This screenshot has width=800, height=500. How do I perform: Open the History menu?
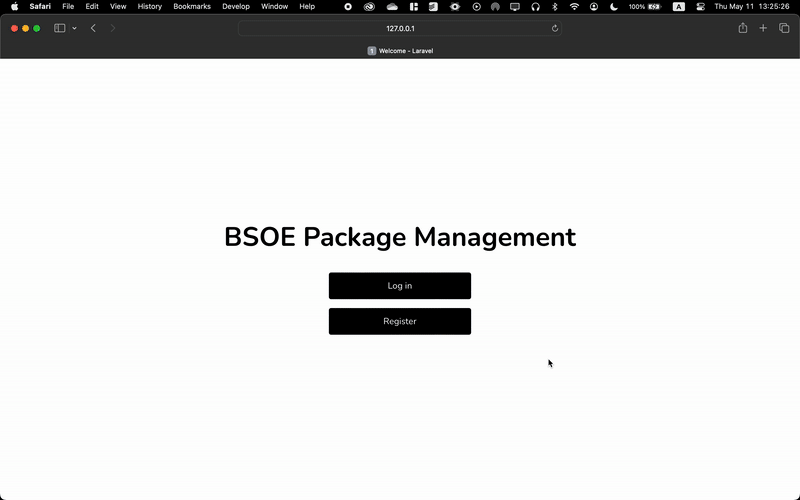149,7
